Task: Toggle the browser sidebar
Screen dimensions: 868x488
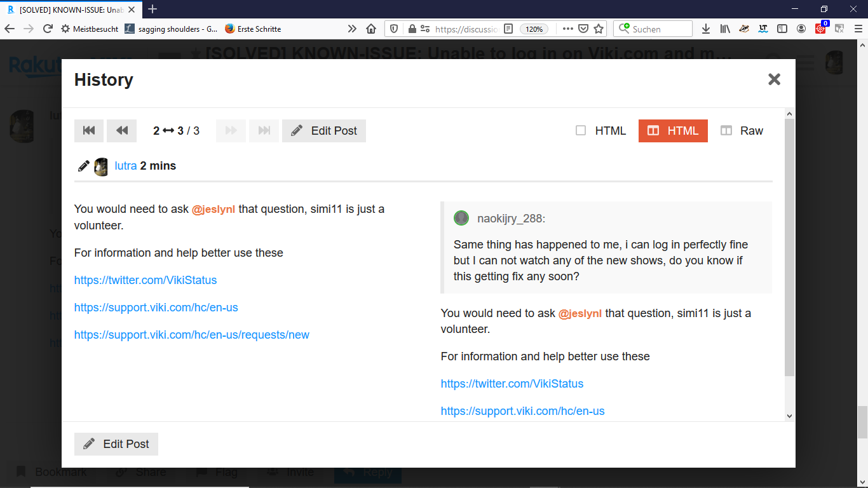Action: tap(782, 29)
